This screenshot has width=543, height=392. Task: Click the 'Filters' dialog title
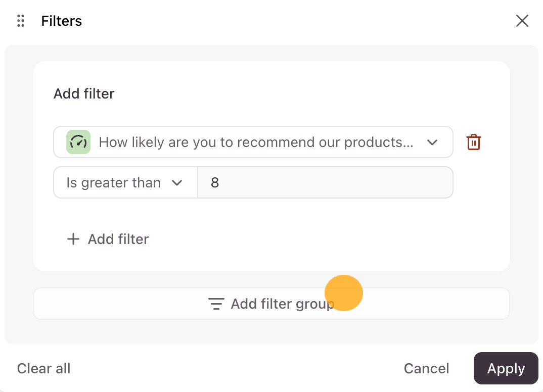click(62, 21)
